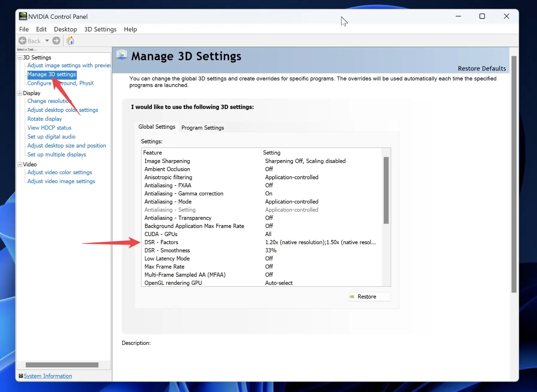Select Antialiasing - Transparency row
Image resolution: width=537 pixels, height=392 pixels.
coord(262,218)
